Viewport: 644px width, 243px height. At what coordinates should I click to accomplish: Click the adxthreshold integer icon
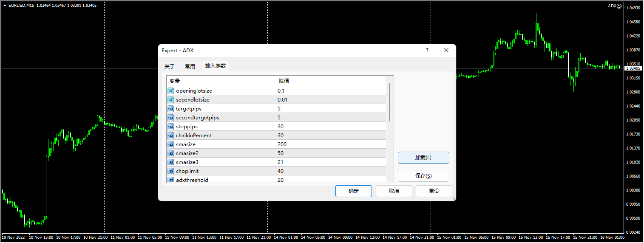click(x=171, y=180)
